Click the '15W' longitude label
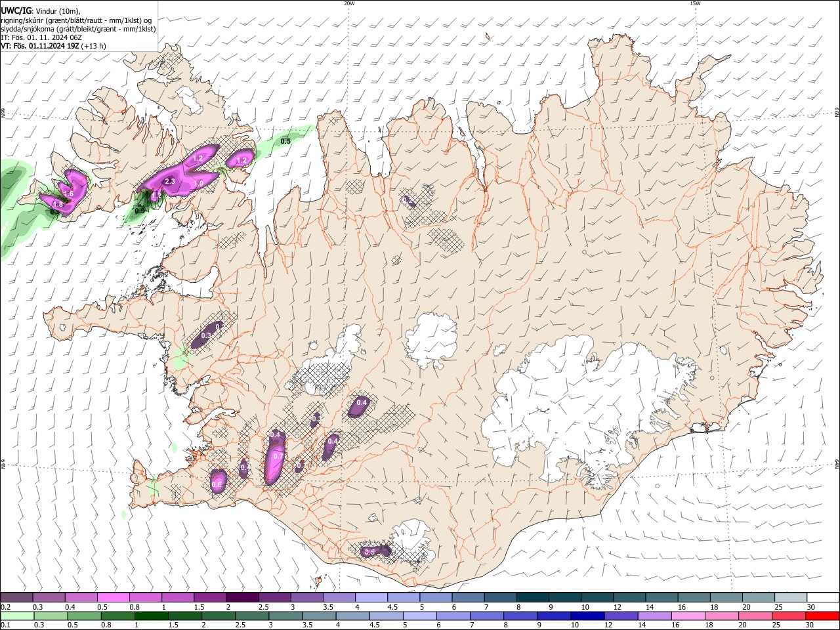 695,3
